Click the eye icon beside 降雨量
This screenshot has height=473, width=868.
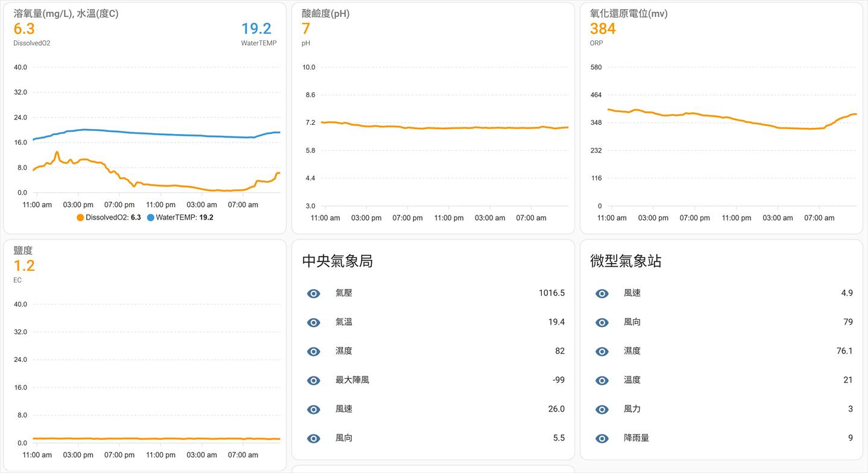coord(602,439)
